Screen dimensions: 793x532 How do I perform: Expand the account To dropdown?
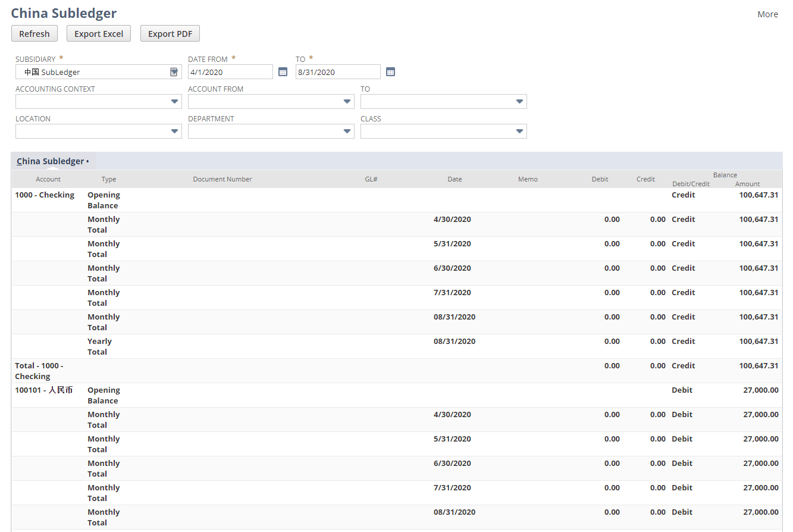[520, 102]
